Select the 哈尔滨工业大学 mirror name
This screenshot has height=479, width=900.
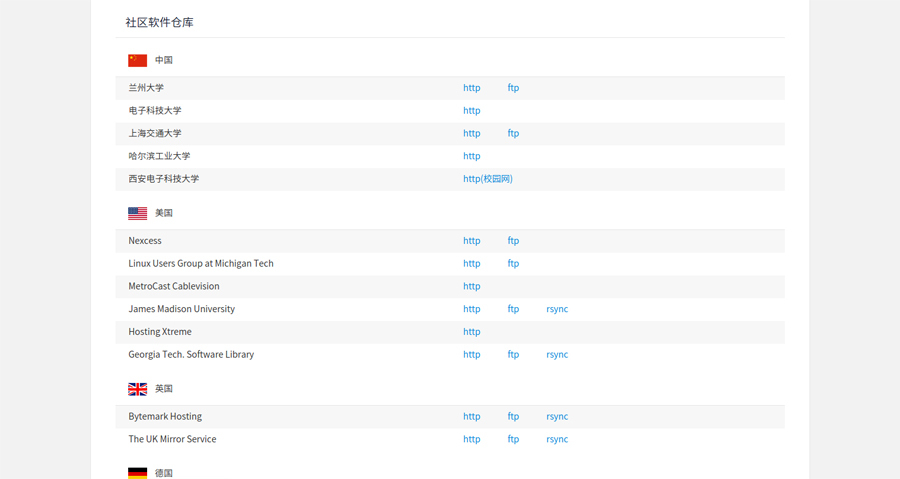(159, 156)
